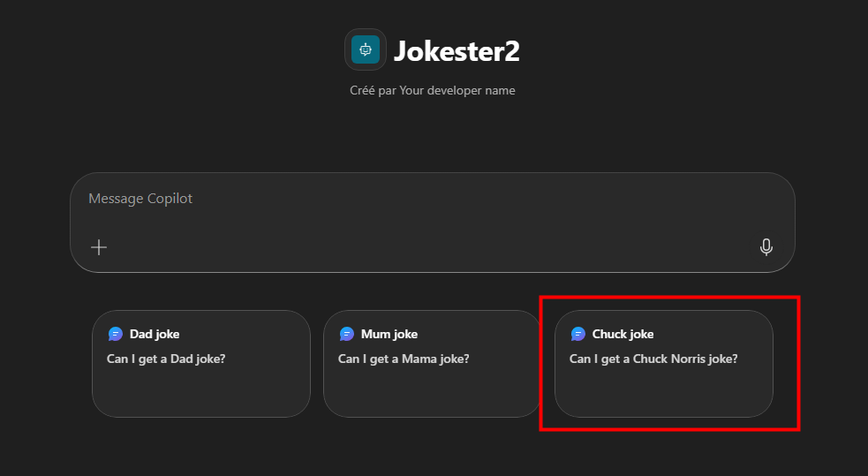Click empty space inside Dad joke card bottom
The height and width of the screenshot is (476, 868).
click(200, 395)
